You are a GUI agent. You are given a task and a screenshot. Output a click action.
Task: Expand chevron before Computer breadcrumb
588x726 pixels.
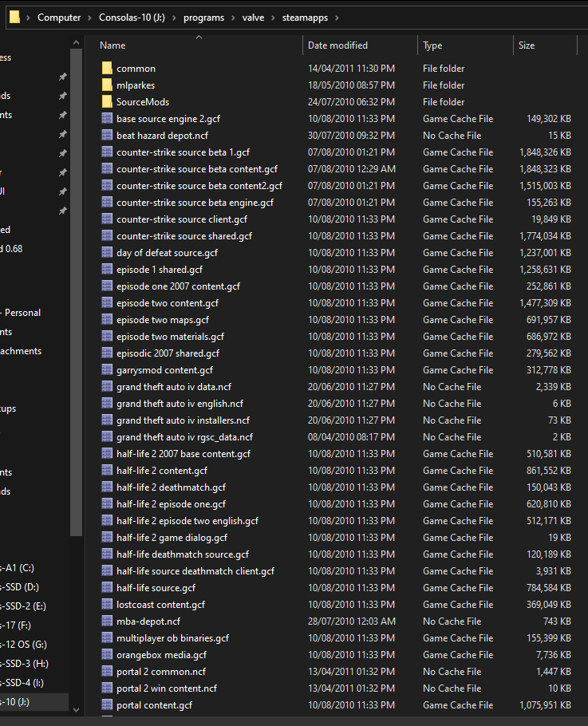(28, 18)
